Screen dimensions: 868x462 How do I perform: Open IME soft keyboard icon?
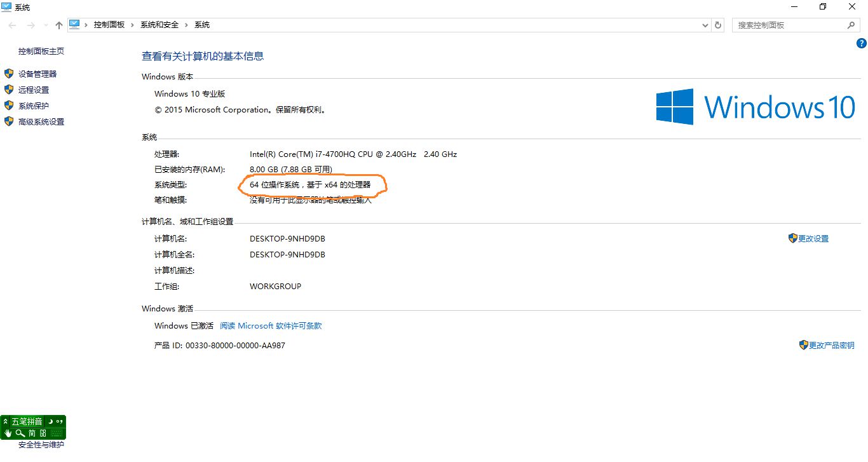(57, 433)
